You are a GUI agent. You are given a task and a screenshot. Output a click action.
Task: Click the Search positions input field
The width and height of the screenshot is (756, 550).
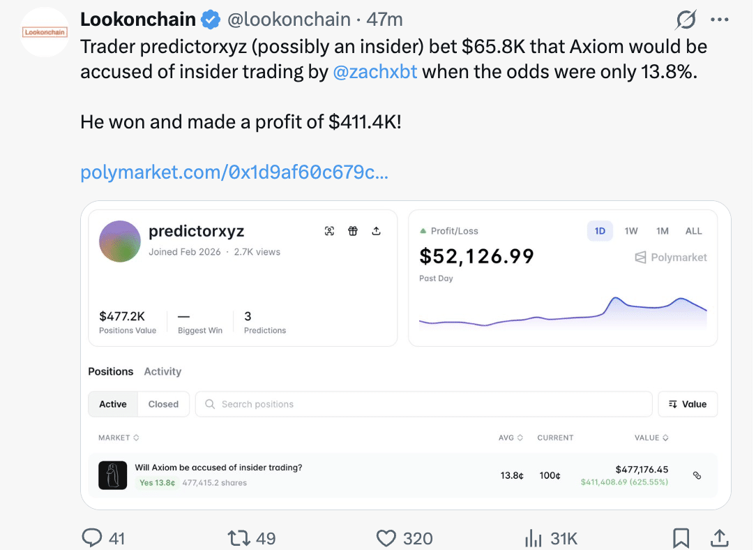coord(423,403)
